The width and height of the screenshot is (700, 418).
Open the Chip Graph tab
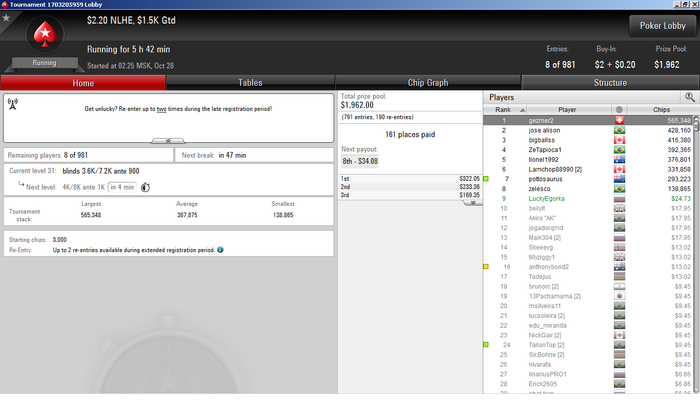[428, 83]
